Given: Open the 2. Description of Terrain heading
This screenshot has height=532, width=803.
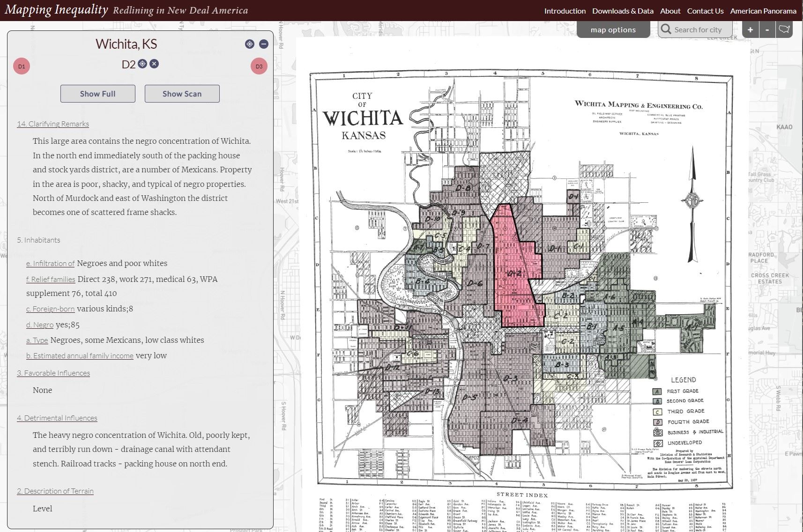Looking at the screenshot, I should pyautogui.click(x=55, y=491).
